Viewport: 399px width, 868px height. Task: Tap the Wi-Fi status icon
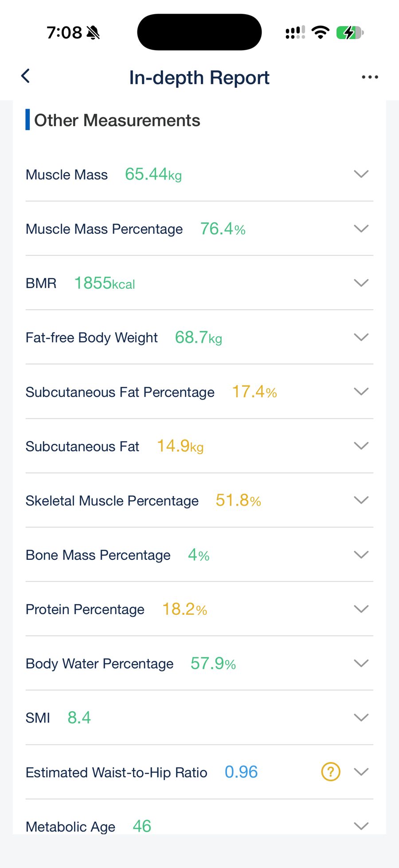pyautogui.click(x=320, y=32)
